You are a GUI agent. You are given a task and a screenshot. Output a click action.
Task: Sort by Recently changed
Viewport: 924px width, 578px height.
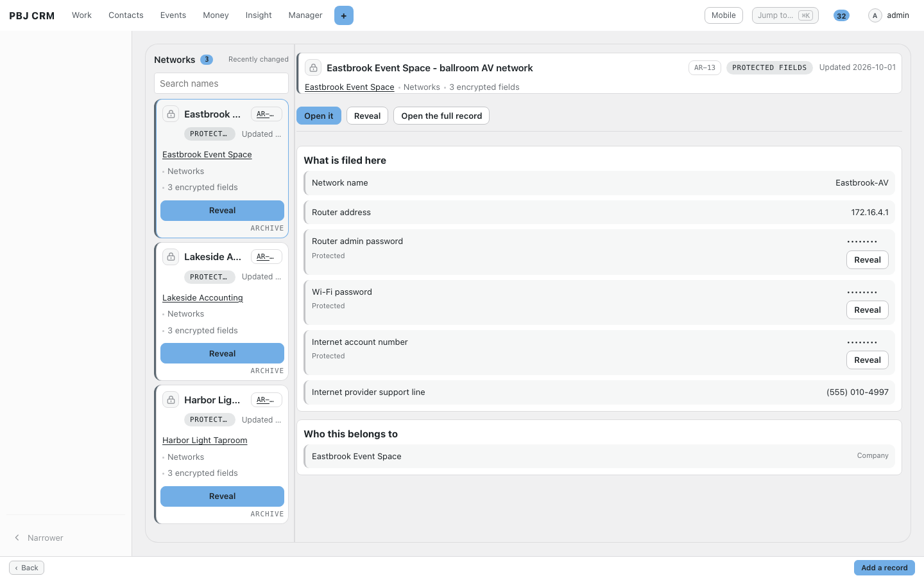259,59
